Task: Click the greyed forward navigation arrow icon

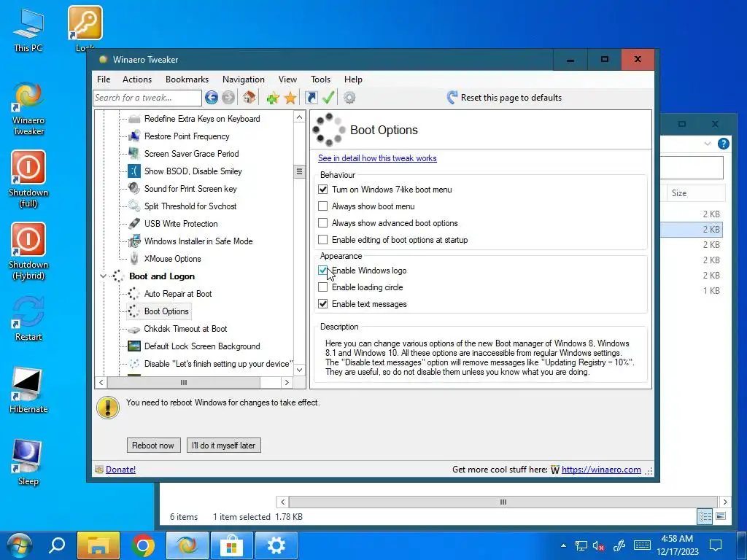Action: coord(228,98)
